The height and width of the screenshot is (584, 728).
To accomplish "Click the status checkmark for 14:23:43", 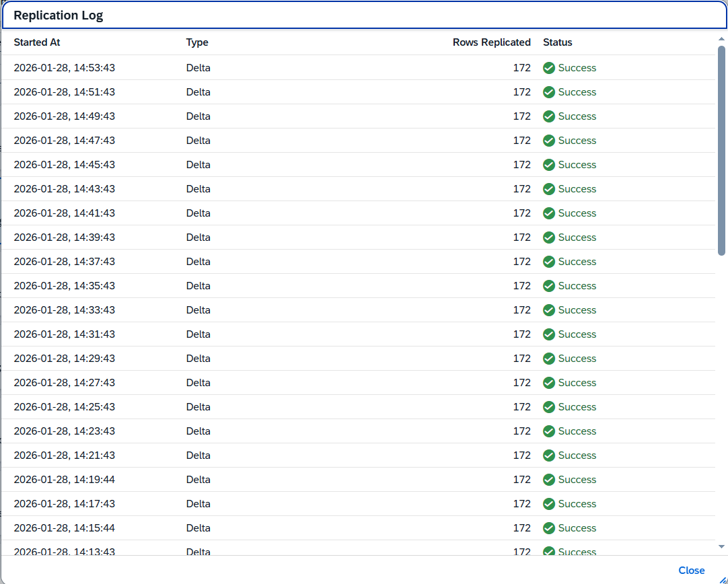I will pos(549,431).
